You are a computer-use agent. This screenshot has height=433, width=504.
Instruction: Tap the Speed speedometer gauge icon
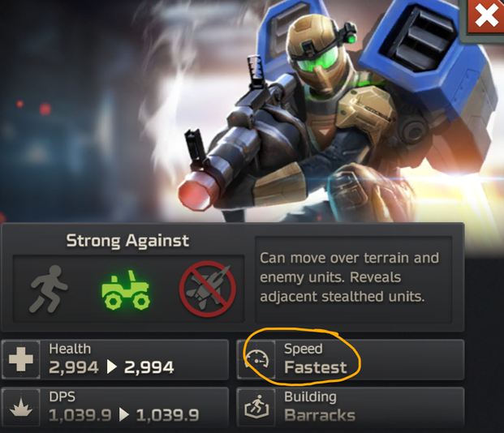click(x=256, y=360)
